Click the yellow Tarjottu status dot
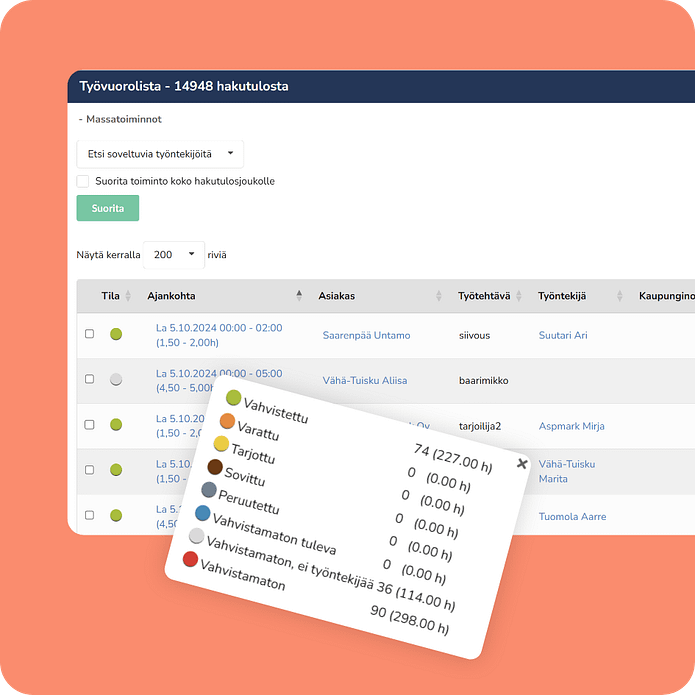 point(221,444)
